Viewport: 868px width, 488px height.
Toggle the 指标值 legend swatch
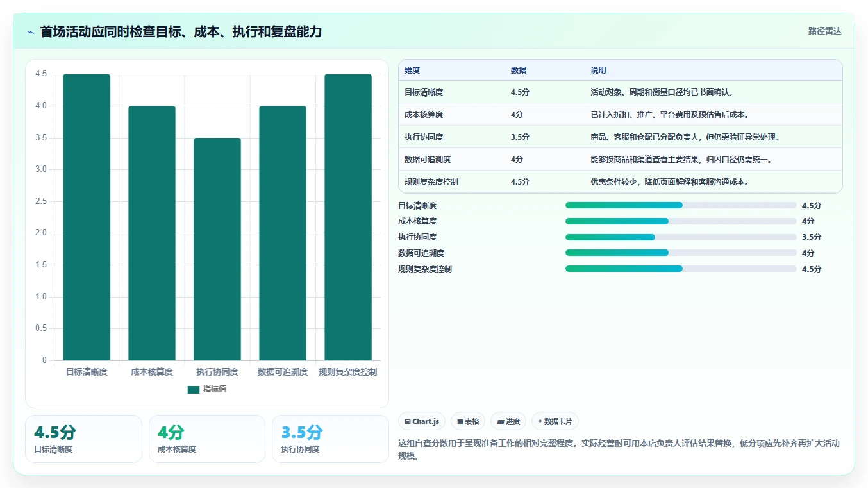(x=194, y=390)
